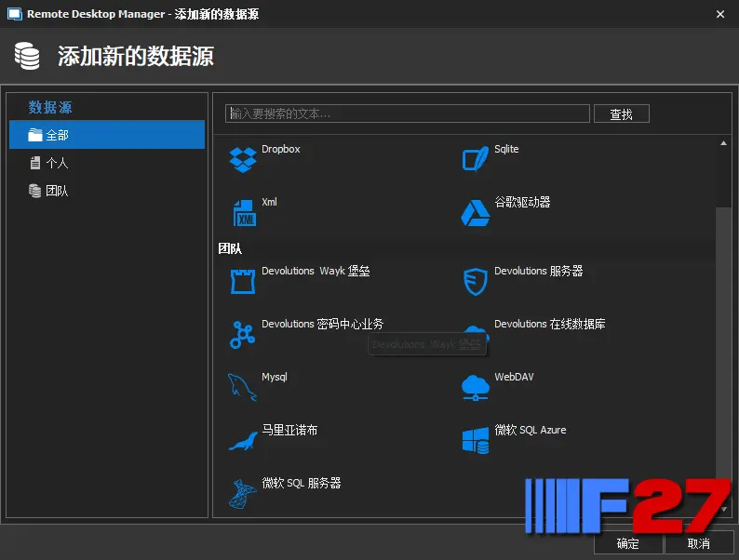Filter to 个人 data sources
The width and height of the screenshot is (739, 560).
(x=107, y=163)
